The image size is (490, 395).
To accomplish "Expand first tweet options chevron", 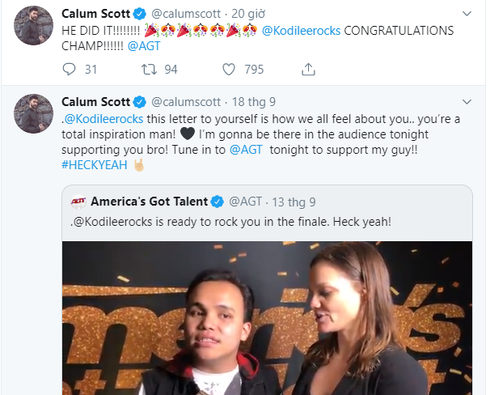I will (467, 14).
